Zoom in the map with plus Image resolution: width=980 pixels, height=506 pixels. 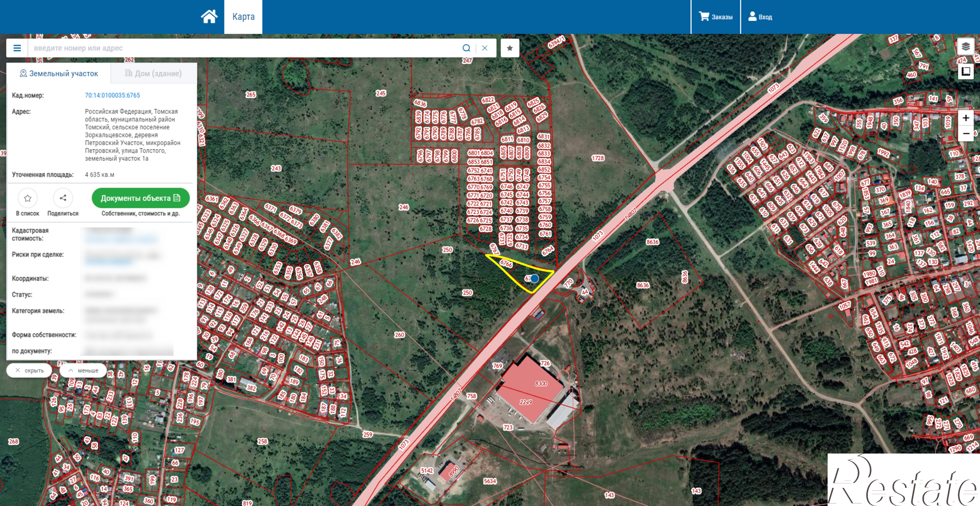pyautogui.click(x=966, y=118)
